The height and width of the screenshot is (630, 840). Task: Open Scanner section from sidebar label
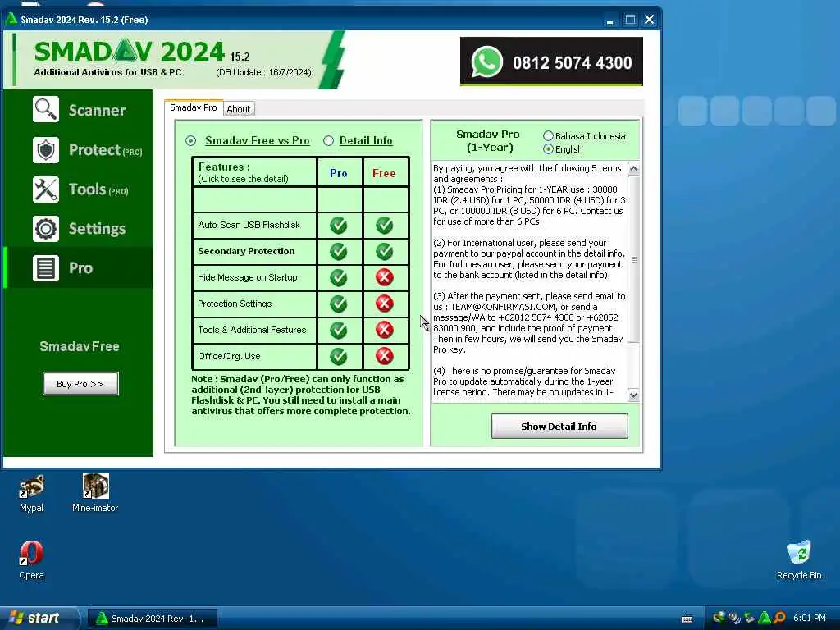(x=97, y=111)
